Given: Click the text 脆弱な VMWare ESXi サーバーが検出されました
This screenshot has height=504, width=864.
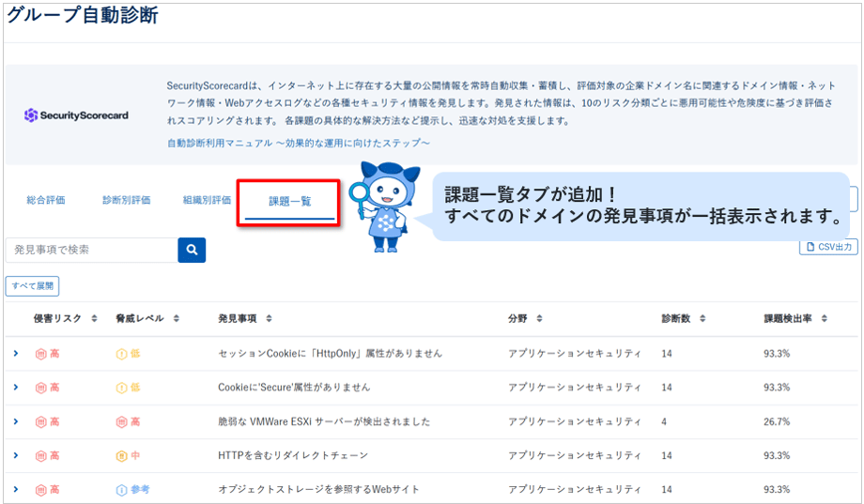Looking at the screenshot, I should click(324, 421).
